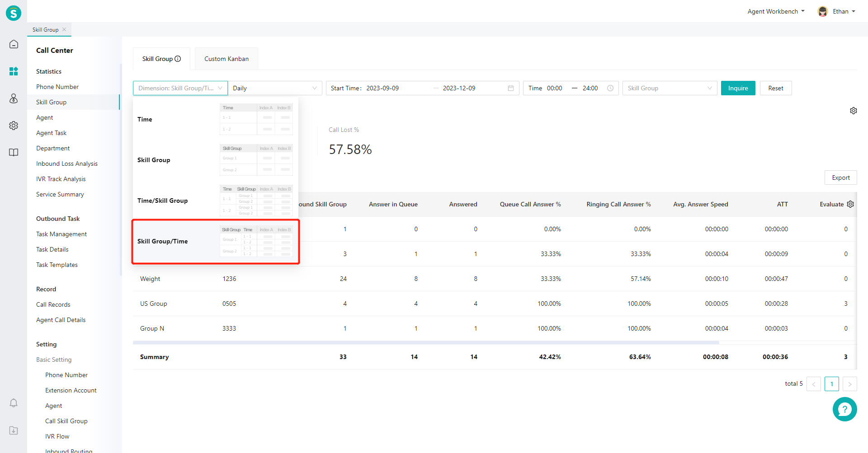Expand the Ethan user menu
This screenshot has width=868, height=453.
point(844,11)
